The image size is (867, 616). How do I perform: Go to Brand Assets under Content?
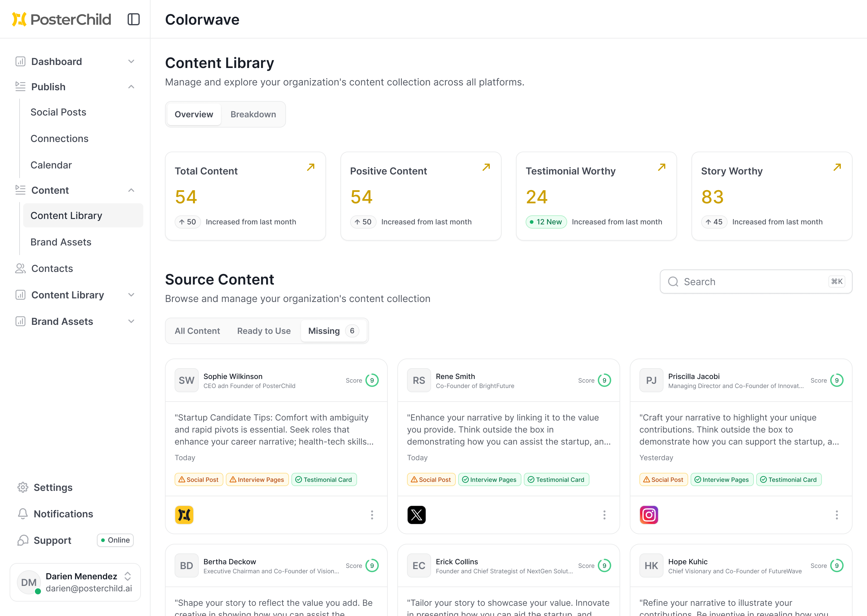[61, 242]
